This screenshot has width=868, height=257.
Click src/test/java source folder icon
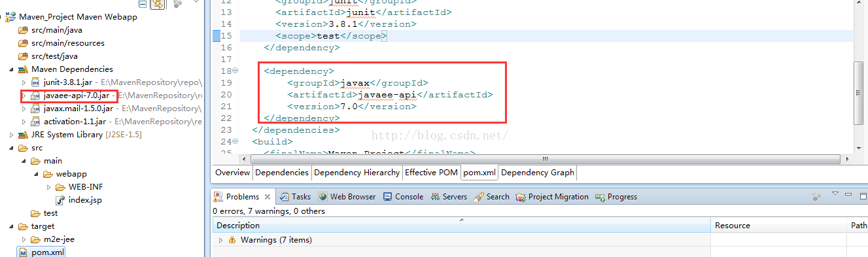coord(24,56)
